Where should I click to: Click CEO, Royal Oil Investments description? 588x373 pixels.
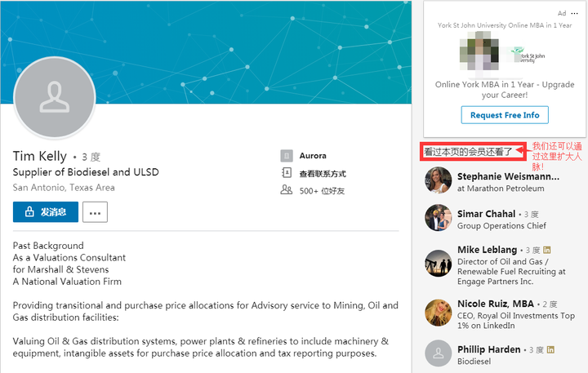coord(516,321)
